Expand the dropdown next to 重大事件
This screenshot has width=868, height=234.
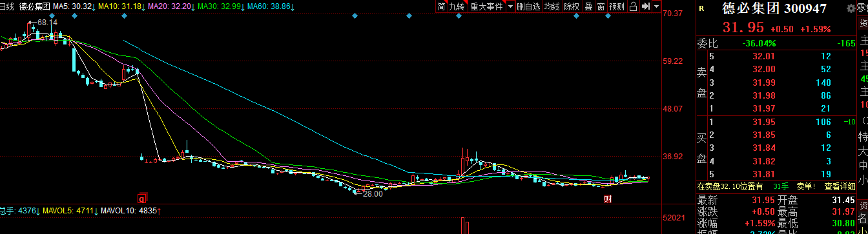pyautogui.click(x=510, y=6)
